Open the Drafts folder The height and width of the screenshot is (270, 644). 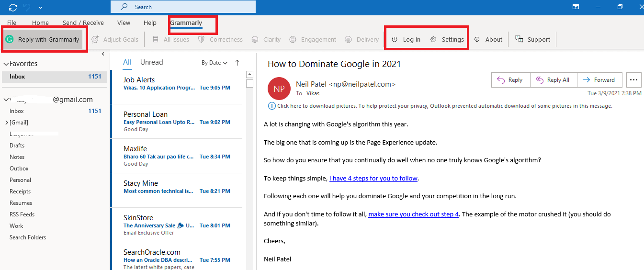(x=17, y=146)
